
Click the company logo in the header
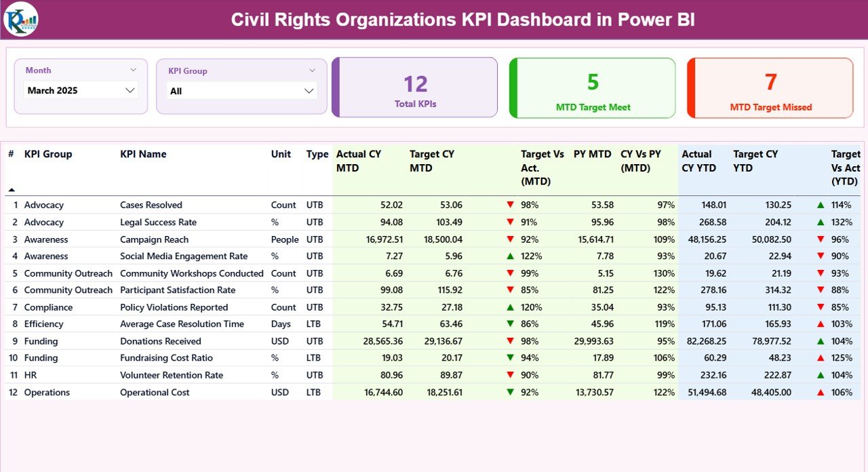coord(22,20)
